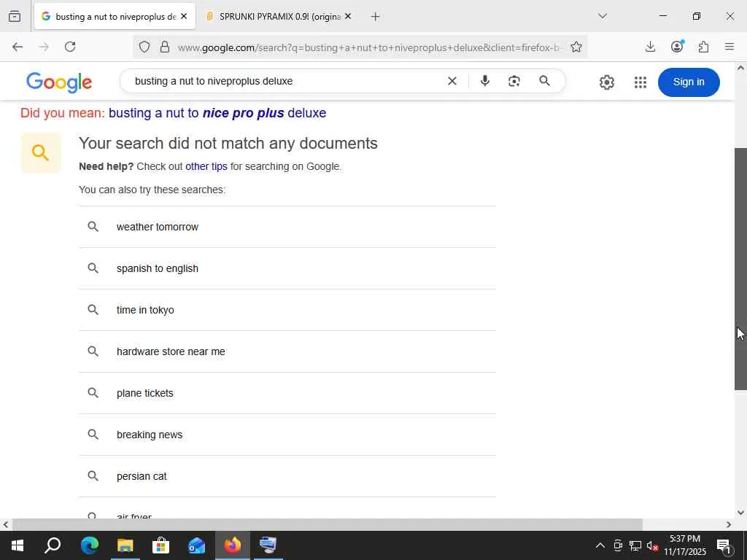
Task: Search for persian cat
Action: point(287,476)
